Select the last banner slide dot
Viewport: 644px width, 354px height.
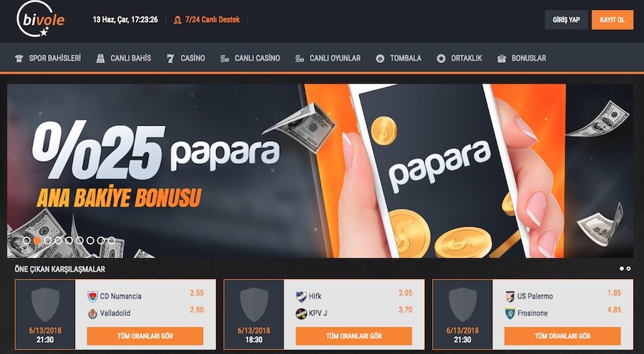(112, 240)
